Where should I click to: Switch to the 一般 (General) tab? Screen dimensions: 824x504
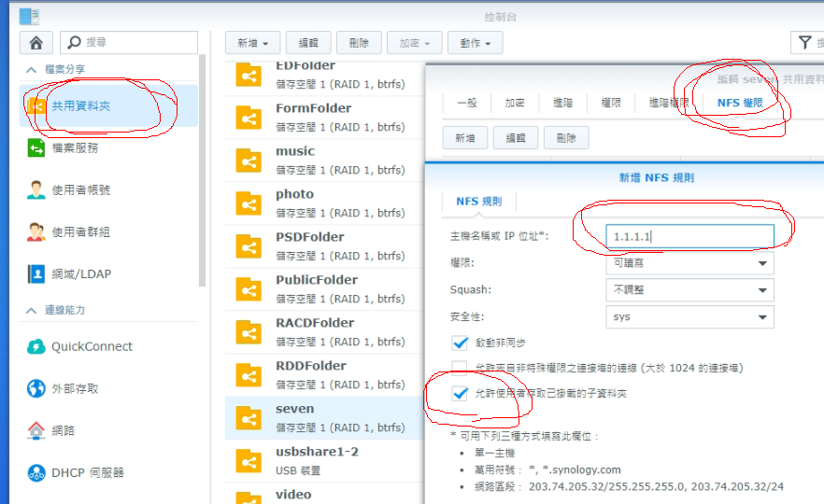point(467,103)
